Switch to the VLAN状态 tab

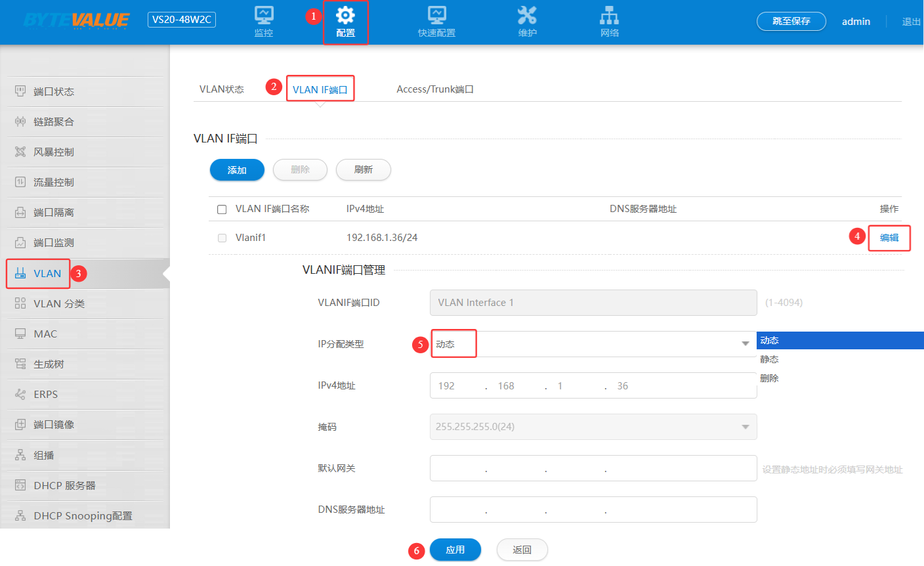221,89
